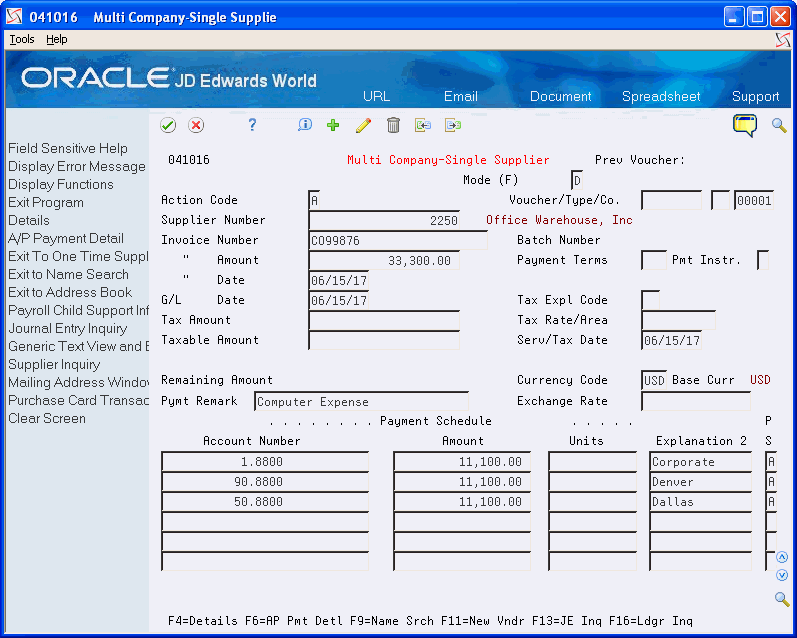Click the blue info bubble icon
The image size is (797, 638).
coord(304,125)
